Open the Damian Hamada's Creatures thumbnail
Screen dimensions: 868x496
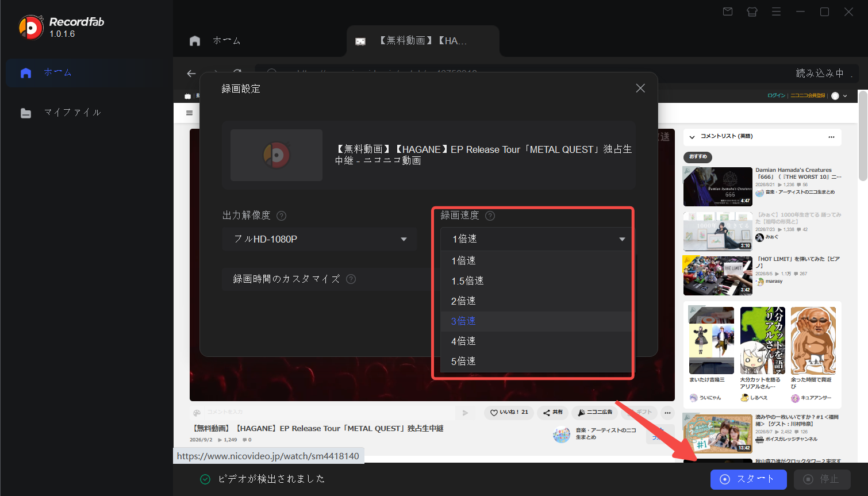[718, 186]
